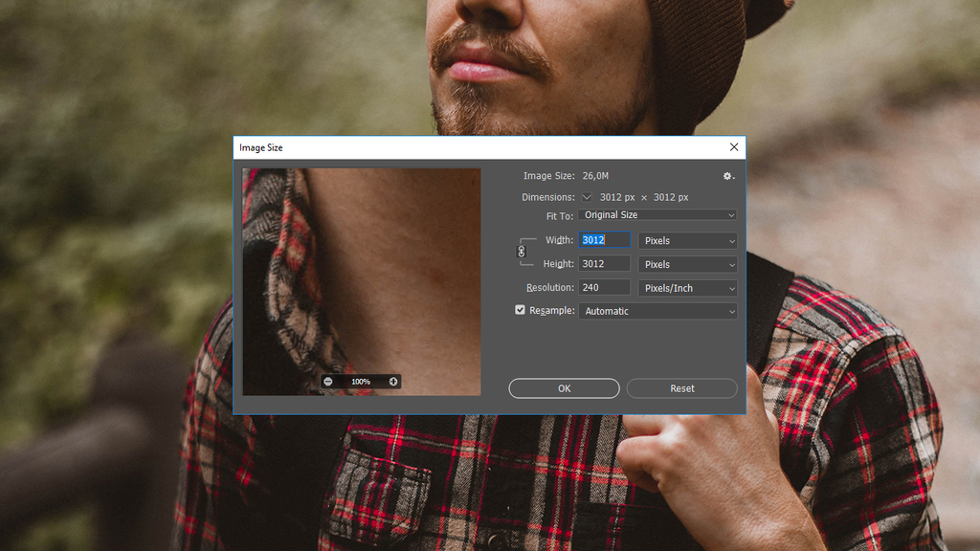Open the Resolution Pixels/Inch dropdown
The height and width of the screenshot is (551, 980).
[x=687, y=288]
